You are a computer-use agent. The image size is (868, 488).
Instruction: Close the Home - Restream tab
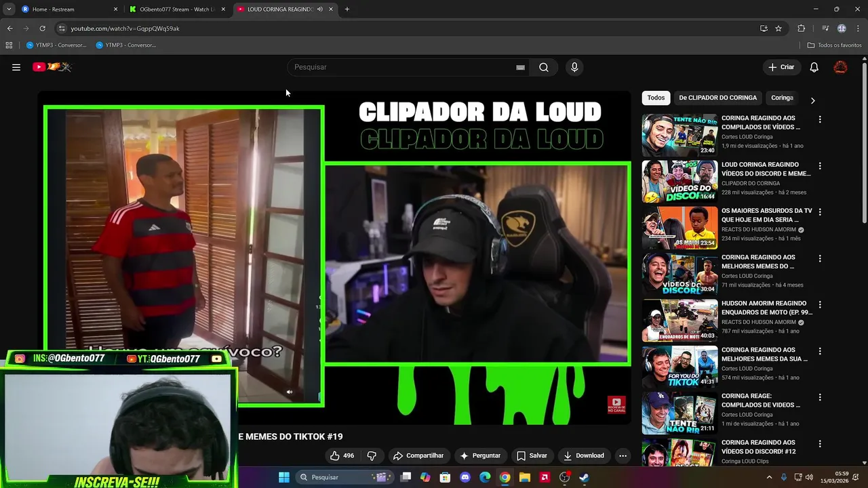pyautogui.click(x=115, y=9)
